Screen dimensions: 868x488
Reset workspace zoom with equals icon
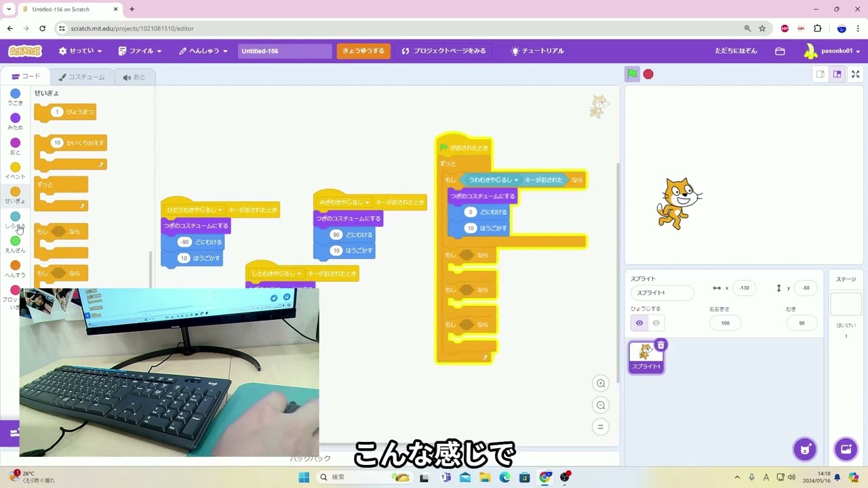[x=601, y=427]
